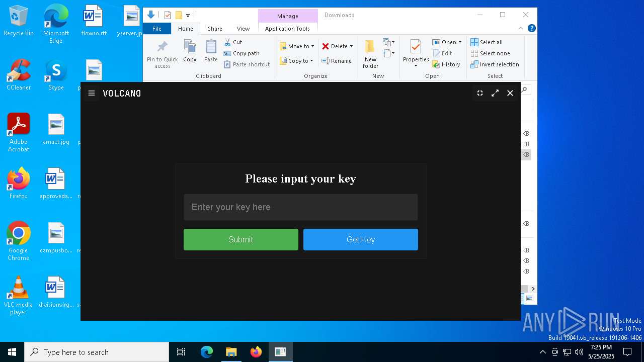Click the key input field
The image size is (644, 362).
[x=300, y=207]
